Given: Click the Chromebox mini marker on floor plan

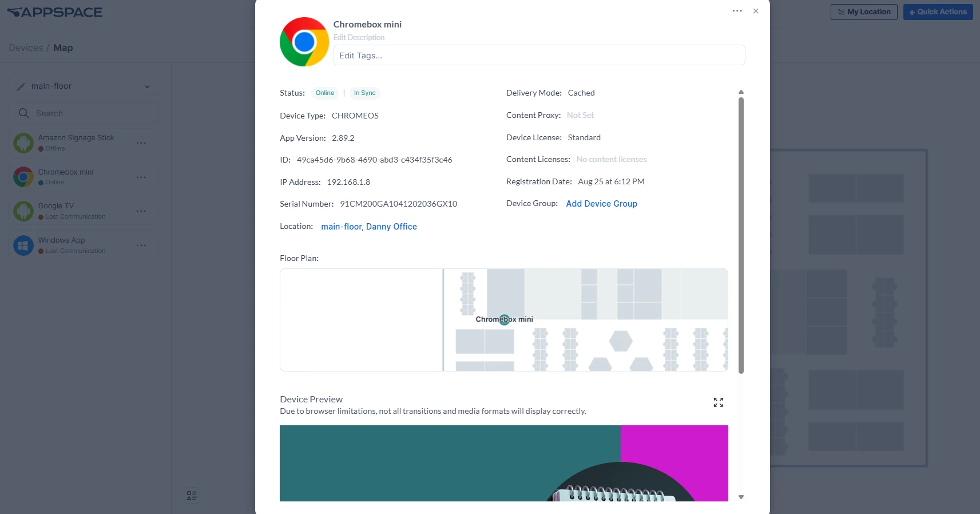Looking at the screenshot, I should tap(504, 320).
